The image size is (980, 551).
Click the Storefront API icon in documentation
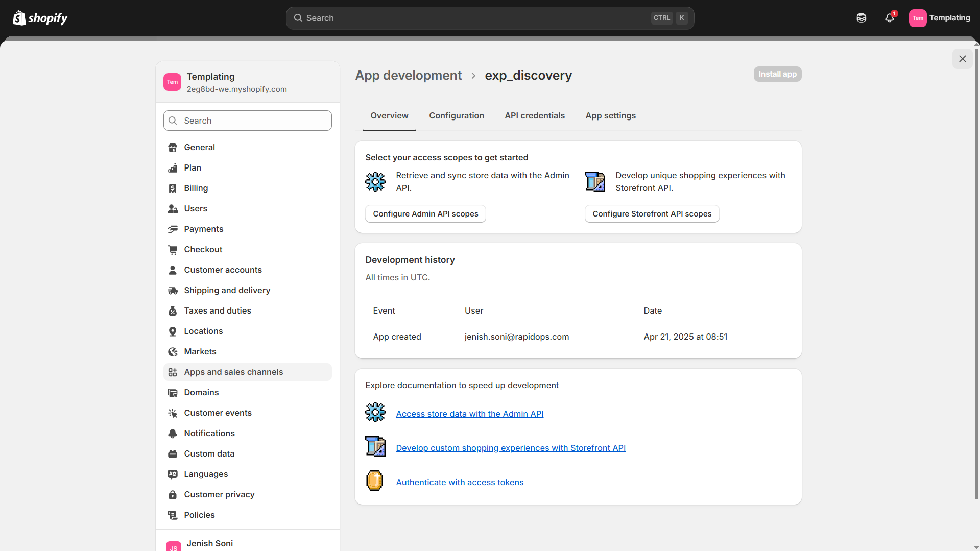tap(375, 446)
